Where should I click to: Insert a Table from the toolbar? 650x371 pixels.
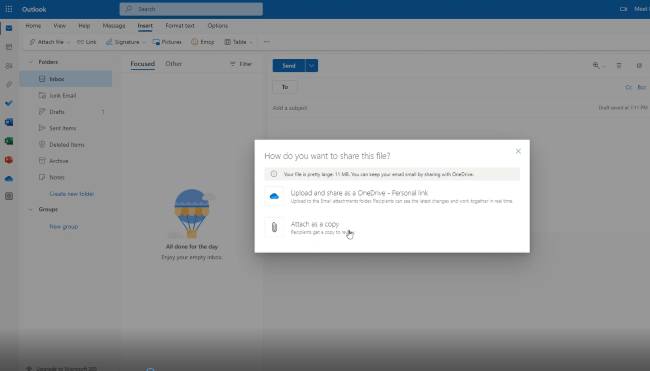pos(235,42)
